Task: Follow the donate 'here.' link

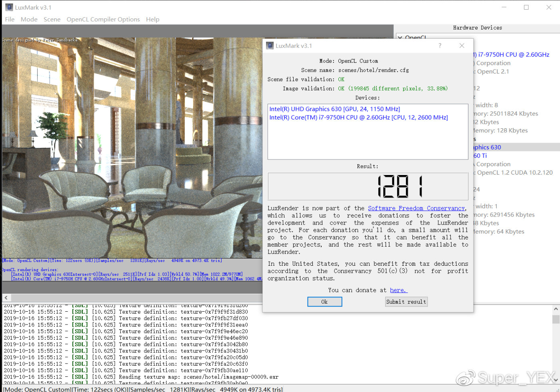Action: [398, 290]
